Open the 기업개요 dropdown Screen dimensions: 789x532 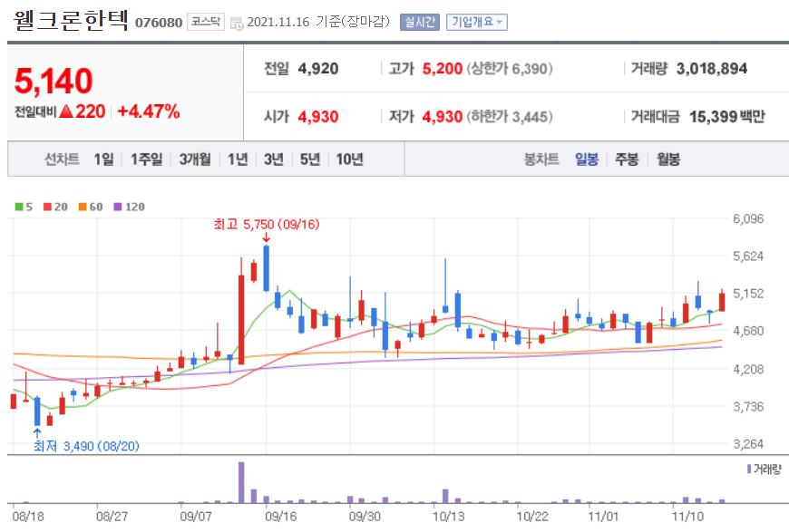point(476,22)
